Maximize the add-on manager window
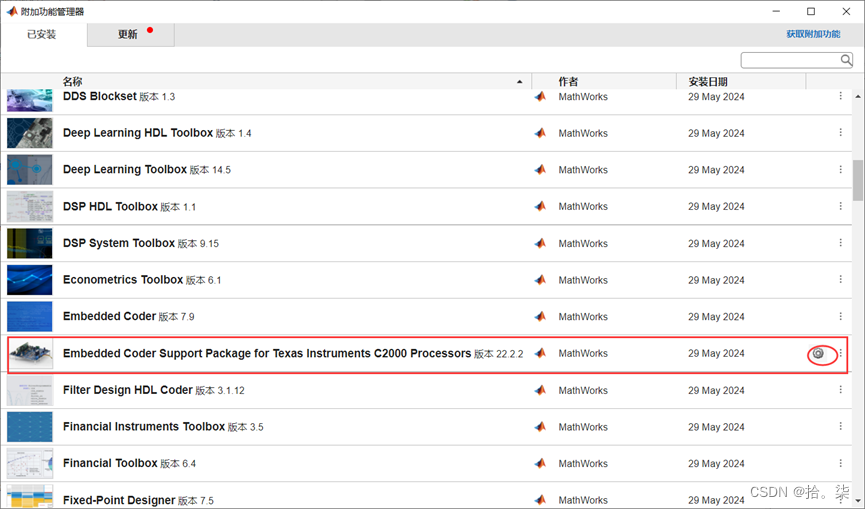The image size is (865, 509). tap(811, 11)
